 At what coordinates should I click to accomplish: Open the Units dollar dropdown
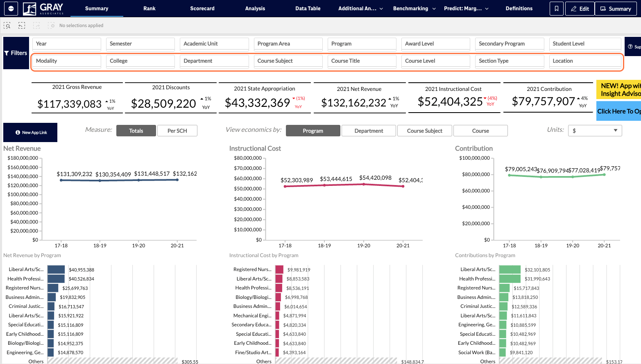[x=595, y=131]
